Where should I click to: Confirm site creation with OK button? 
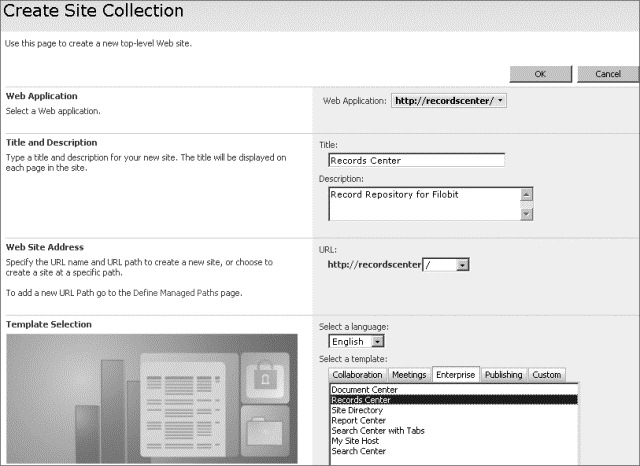[540, 74]
